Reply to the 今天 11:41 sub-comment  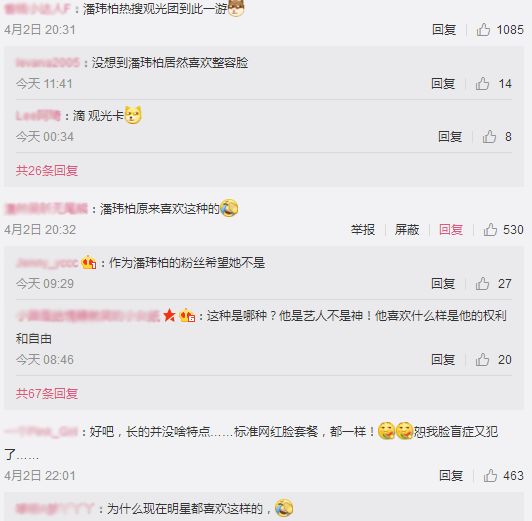coord(443,83)
